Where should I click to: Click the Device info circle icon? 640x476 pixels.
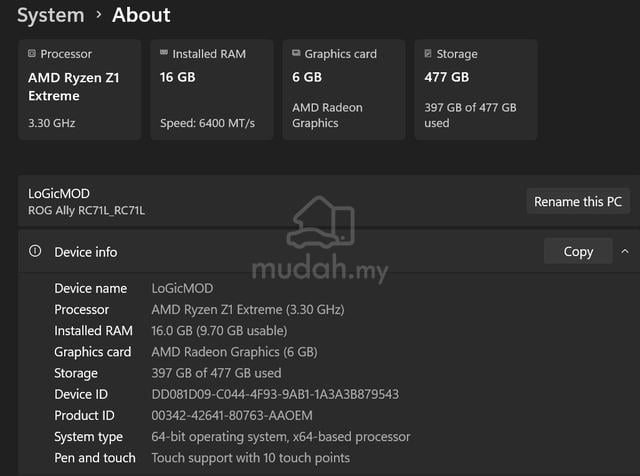35,251
